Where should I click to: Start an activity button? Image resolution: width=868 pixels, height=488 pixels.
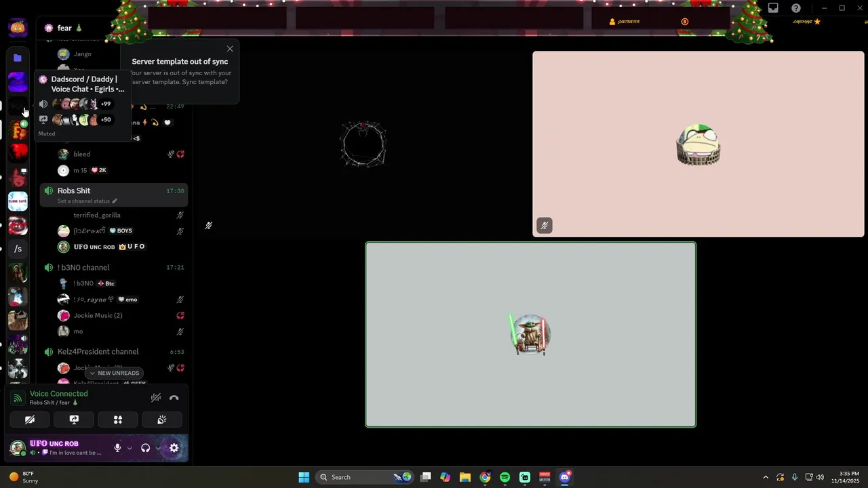118,420
